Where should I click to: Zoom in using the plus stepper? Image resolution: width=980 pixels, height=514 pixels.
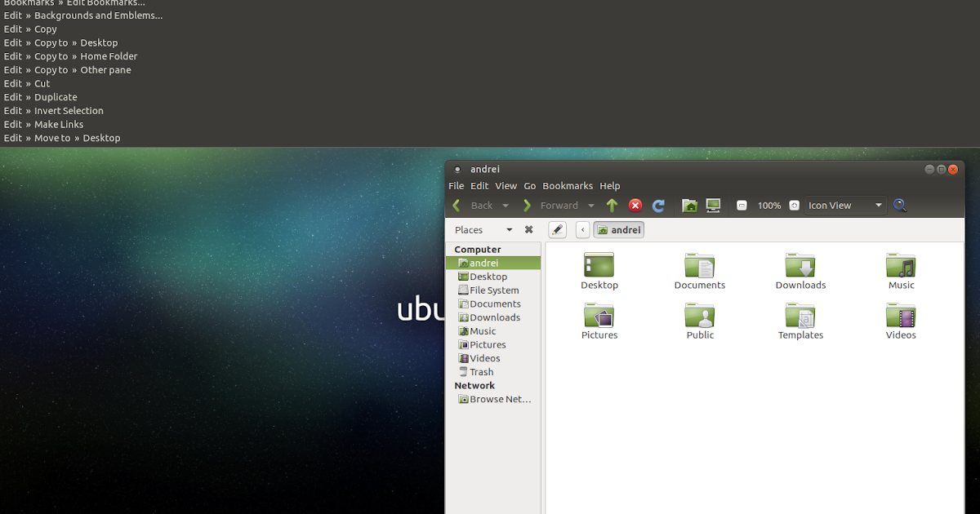[793, 205]
